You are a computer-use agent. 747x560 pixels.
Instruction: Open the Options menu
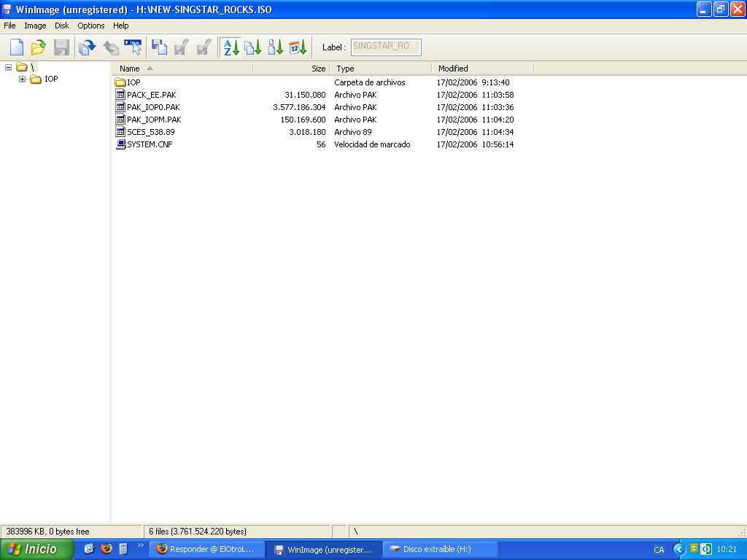tap(91, 26)
